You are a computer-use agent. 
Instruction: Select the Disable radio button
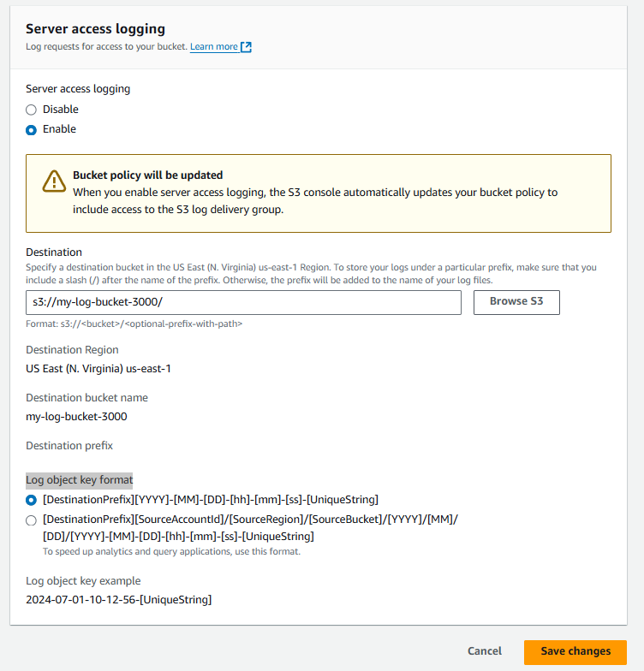[x=32, y=110]
